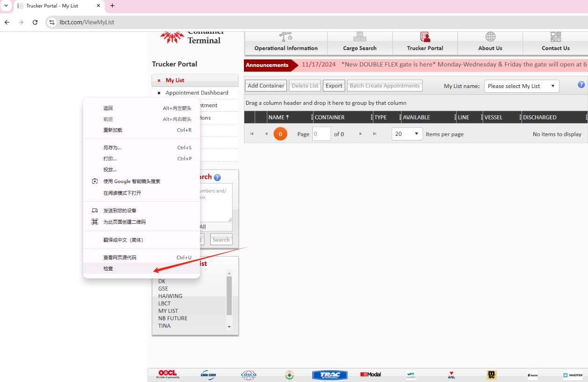The image size is (588, 382).
Task: Open the items per page dropdown
Action: (407, 134)
